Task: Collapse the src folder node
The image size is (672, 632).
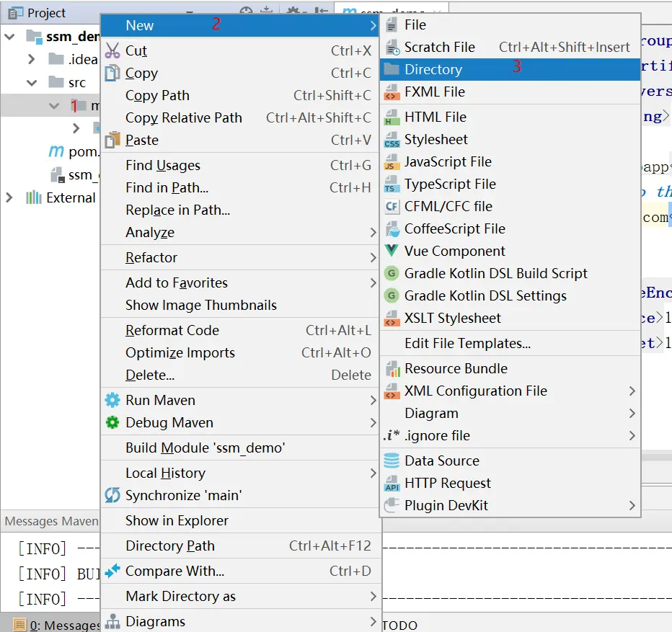Action: (x=32, y=82)
